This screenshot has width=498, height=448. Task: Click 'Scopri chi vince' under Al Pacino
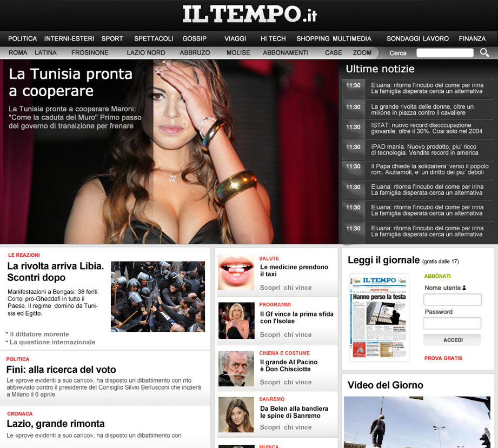[x=285, y=382]
